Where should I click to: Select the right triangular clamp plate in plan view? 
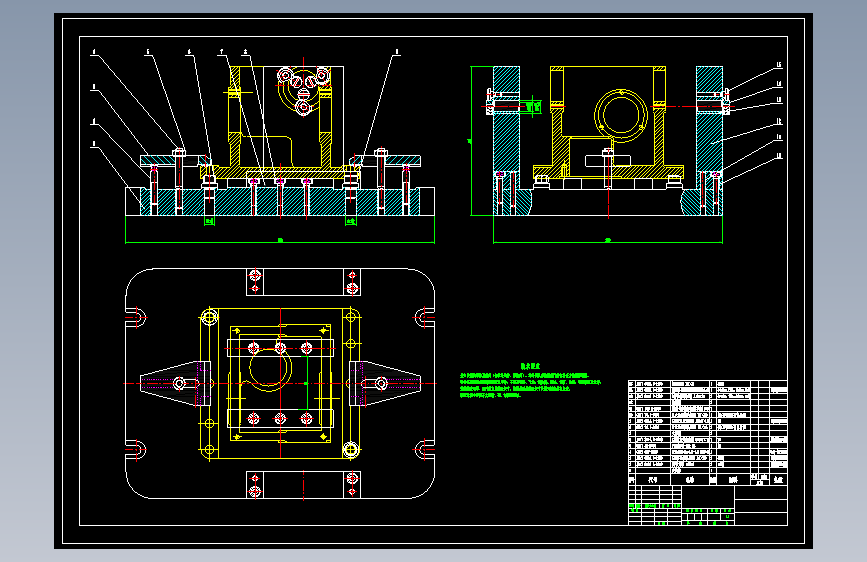click(385, 383)
